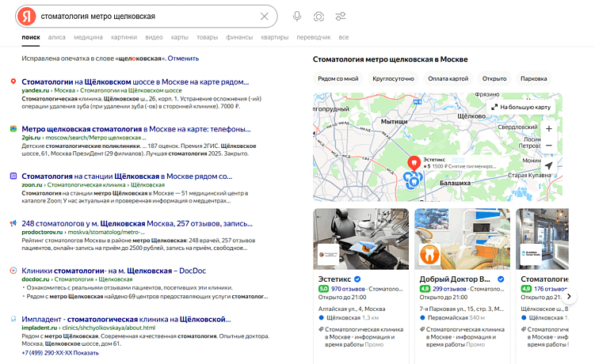Screen dimensions: 595x364
Task: Switch to the алиса tab
Action: [x=57, y=37]
